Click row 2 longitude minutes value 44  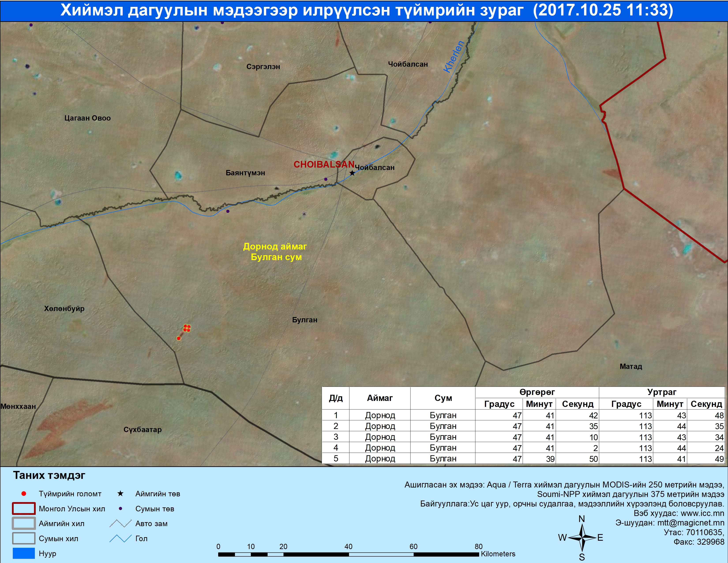click(x=681, y=426)
